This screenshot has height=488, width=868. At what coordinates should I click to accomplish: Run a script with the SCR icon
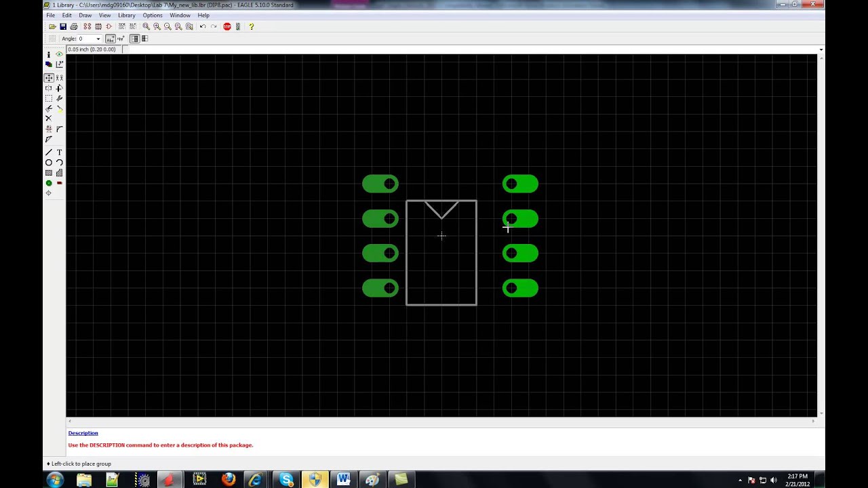(122, 26)
